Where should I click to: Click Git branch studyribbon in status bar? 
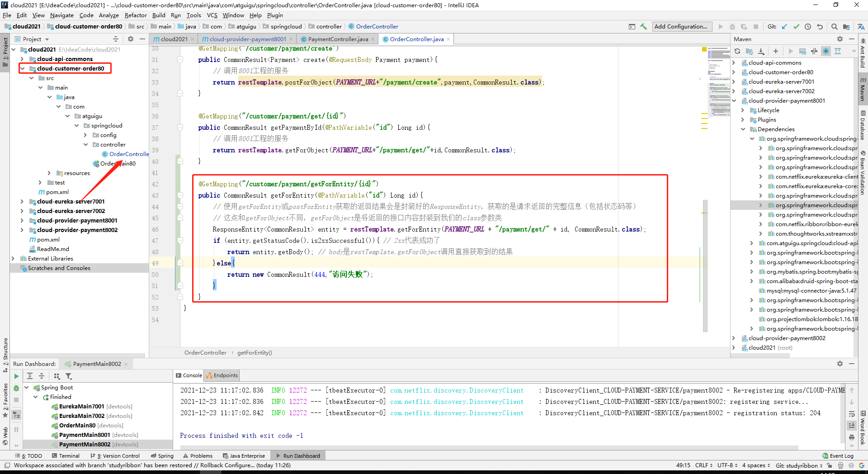click(799, 465)
